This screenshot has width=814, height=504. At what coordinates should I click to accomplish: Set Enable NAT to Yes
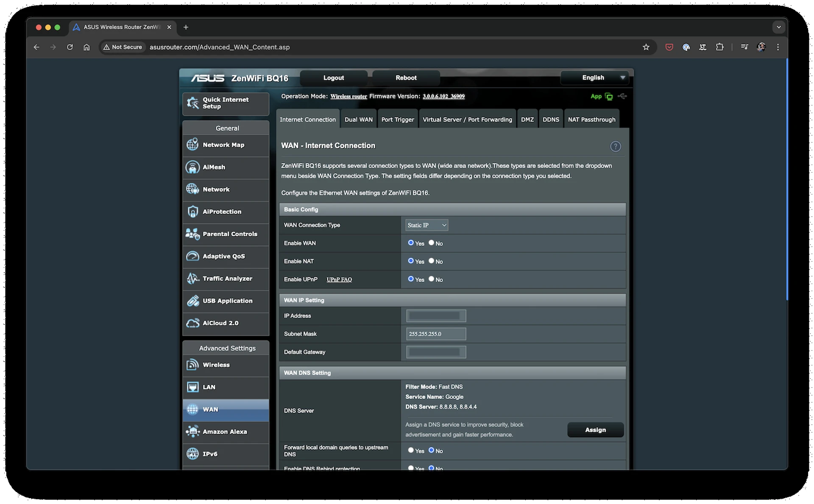pos(410,261)
